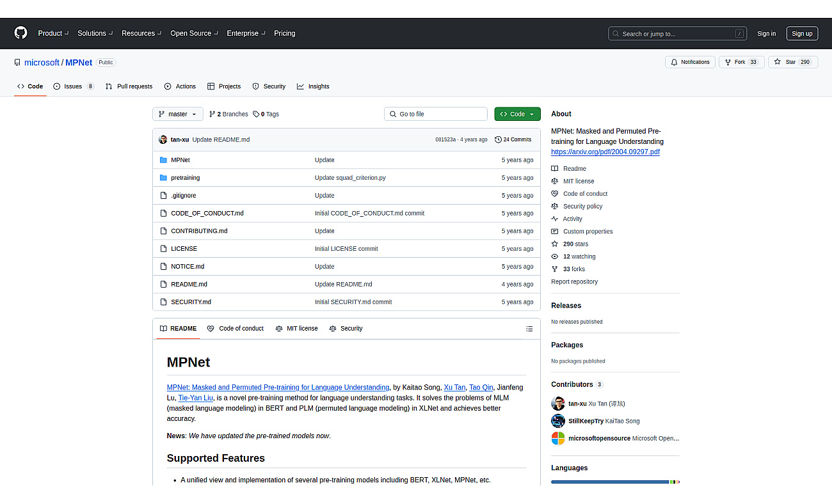Viewport: 832px width, 504px height.
Task: Expand the Open Source menu
Action: [x=194, y=33]
